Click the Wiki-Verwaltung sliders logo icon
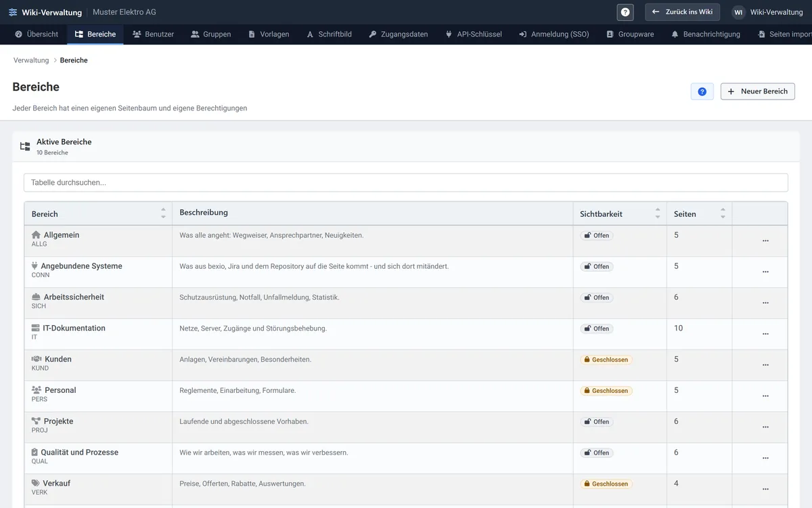 click(13, 12)
